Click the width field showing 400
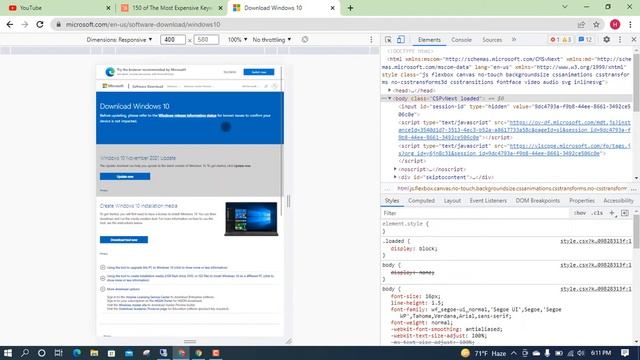Image resolution: width=640 pixels, height=360 pixels. pos(173,40)
